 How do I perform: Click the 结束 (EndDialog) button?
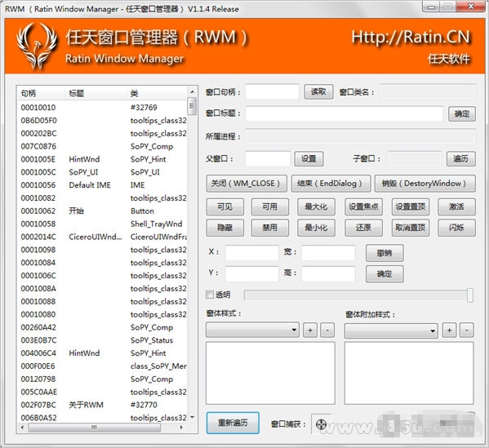tap(331, 184)
